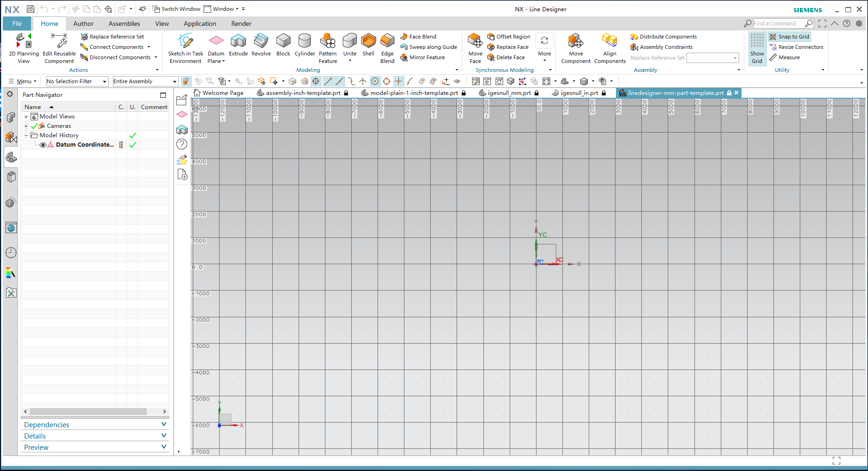Viewport: 868px width, 471px height.
Task: Launch the Revolve command
Action: [x=261, y=45]
